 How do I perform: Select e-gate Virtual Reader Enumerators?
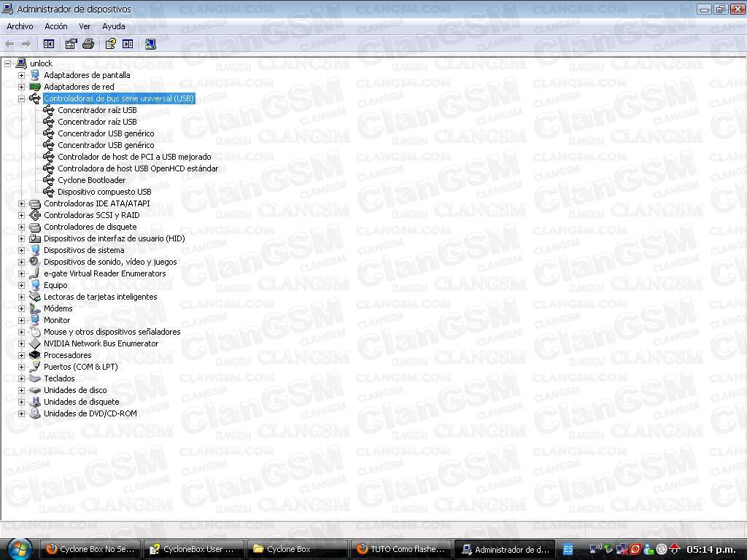click(x=105, y=273)
